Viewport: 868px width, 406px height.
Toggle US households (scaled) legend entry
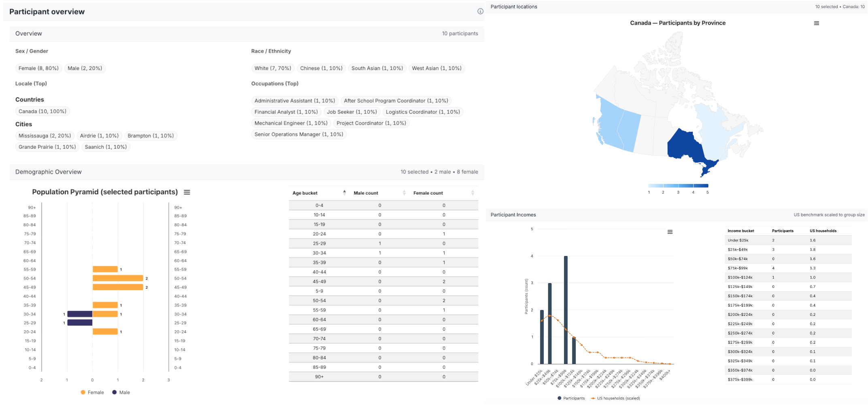(615, 398)
